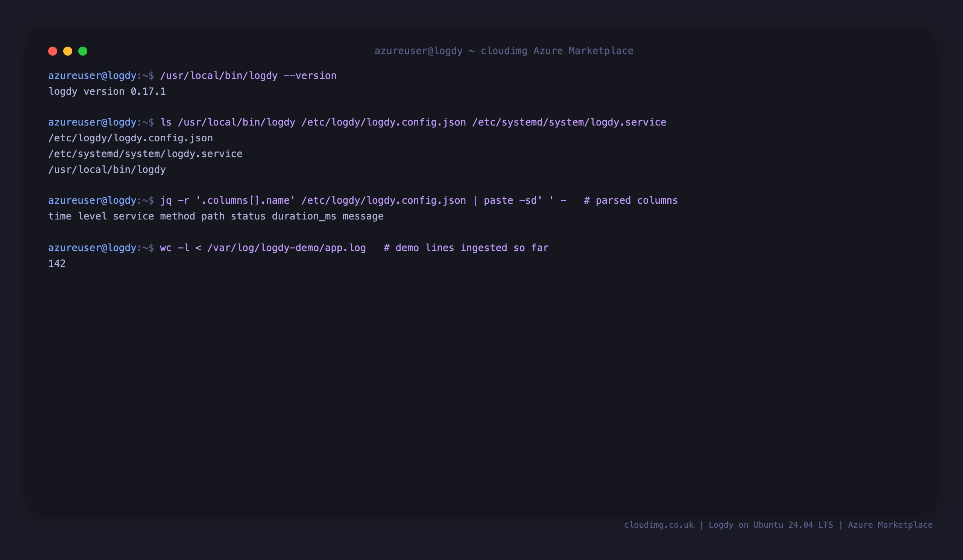
Task: Click the window title 'azureuser@logdy ~ cloudimg Azure Marketplace'
Action: pos(504,51)
